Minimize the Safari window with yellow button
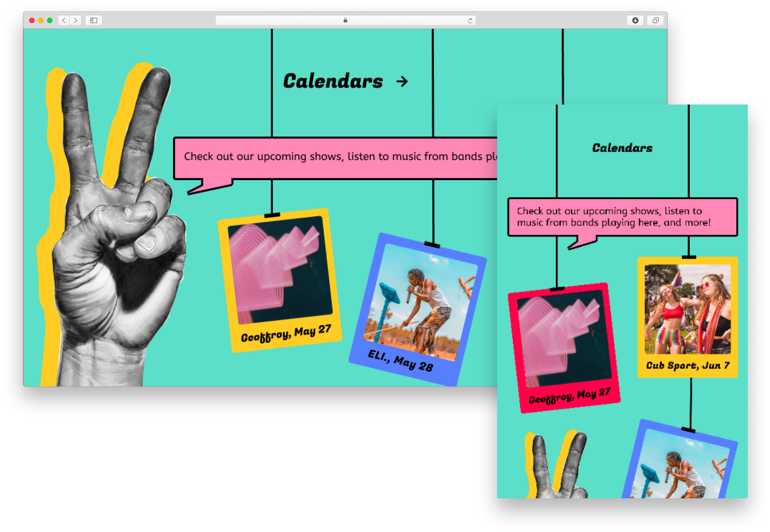This screenshot has width=770, height=532. (x=41, y=20)
